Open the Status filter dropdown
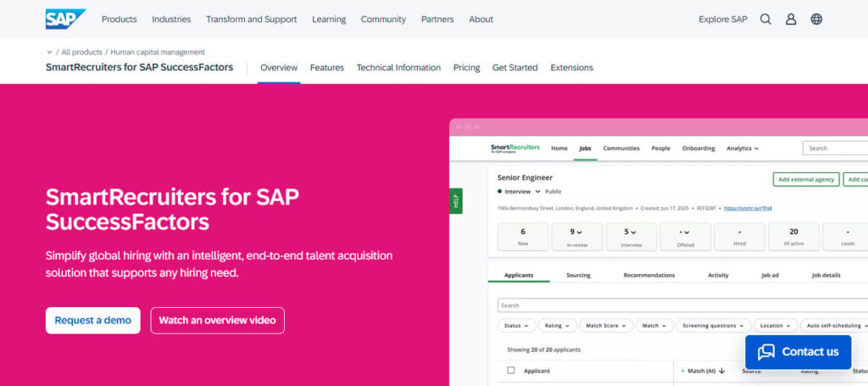This screenshot has width=868, height=386. [x=516, y=326]
